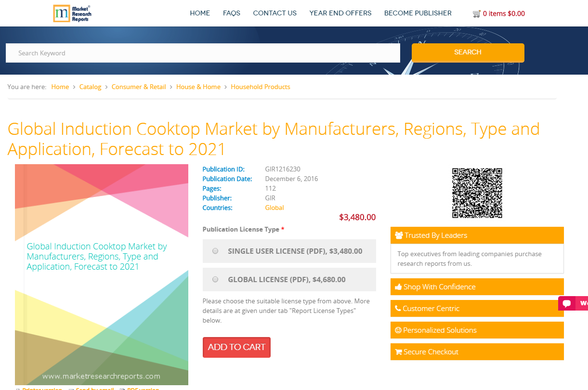Click the report title heading
This screenshot has height=390, width=588.
pos(274,139)
